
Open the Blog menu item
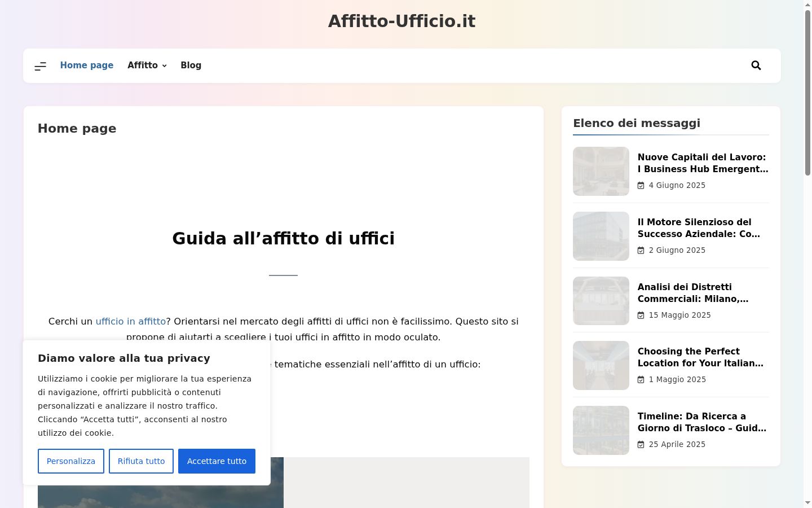pyautogui.click(x=191, y=65)
